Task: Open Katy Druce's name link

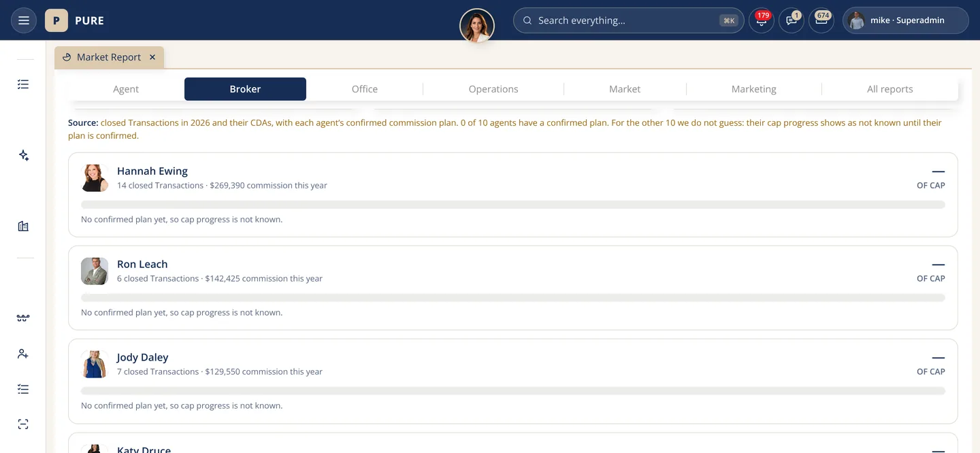Action: [144, 449]
